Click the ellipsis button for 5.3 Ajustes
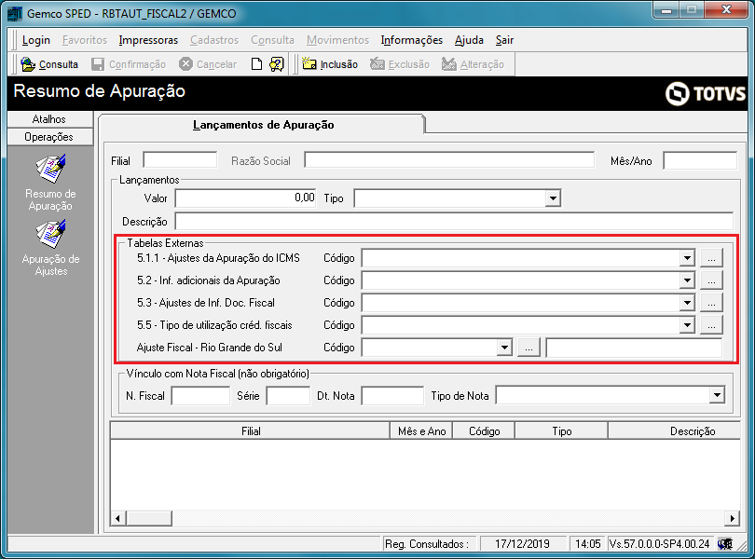Viewport: 755px width, 560px height. coord(711,303)
